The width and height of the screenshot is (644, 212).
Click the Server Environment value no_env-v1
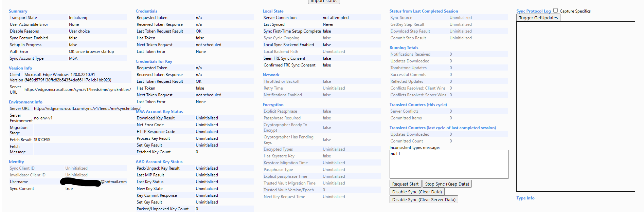point(43,118)
